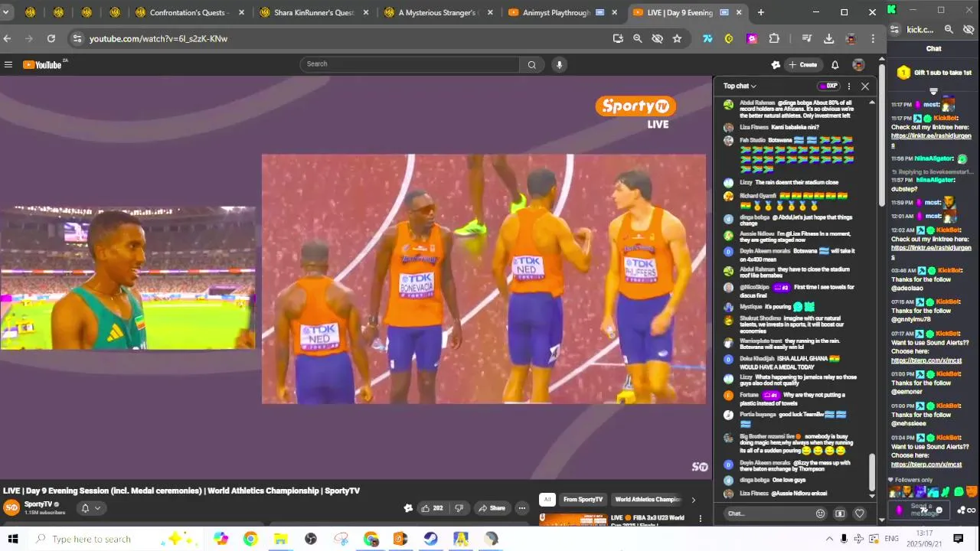The width and height of the screenshot is (980, 551).
Task: Click the YouTube search input field
Action: [410, 64]
